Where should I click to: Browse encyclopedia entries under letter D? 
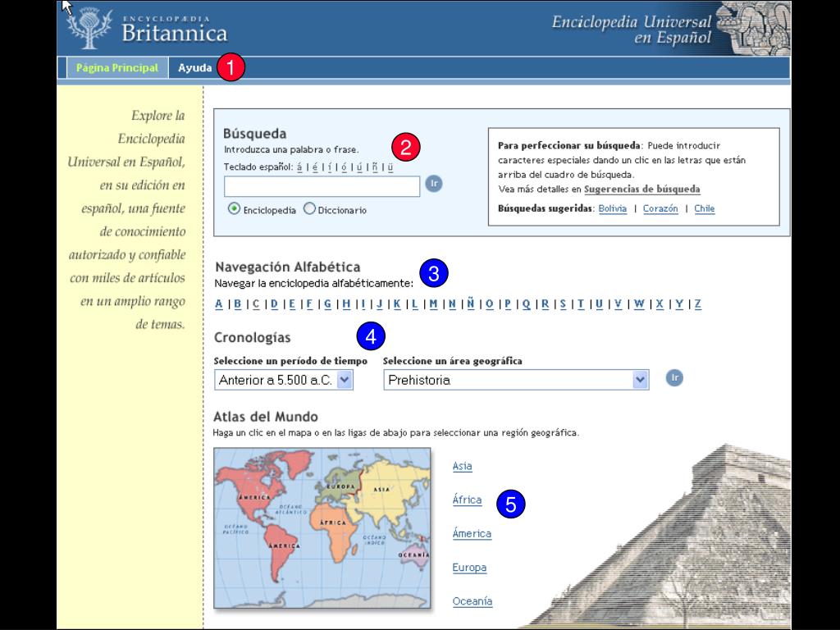pyautogui.click(x=274, y=304)
